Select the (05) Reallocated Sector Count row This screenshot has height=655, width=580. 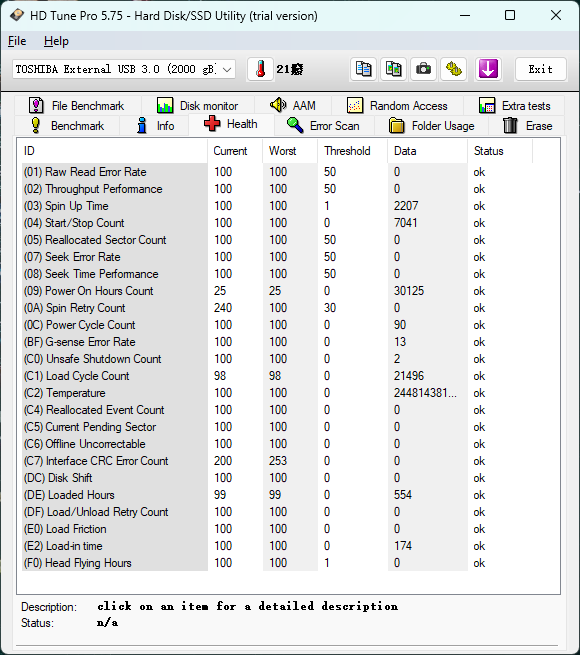tap(277, 240)
